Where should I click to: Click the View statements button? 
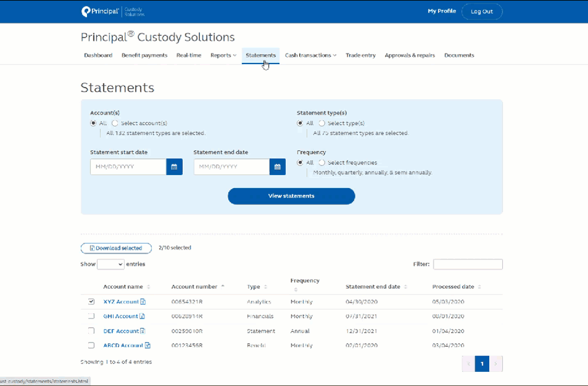(x=291, y=196)
